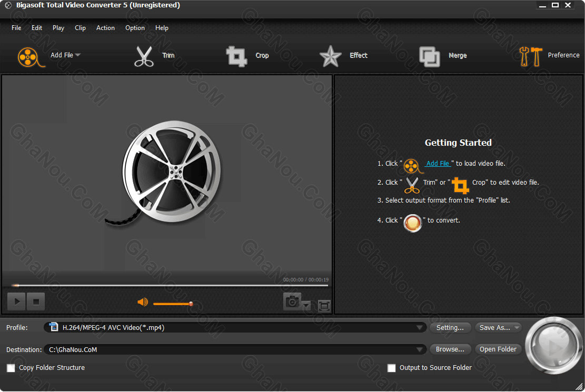585x392 pixels.
Task: Click the app logo in title bar
Action: pyautogui.click(x=8, y=5)
